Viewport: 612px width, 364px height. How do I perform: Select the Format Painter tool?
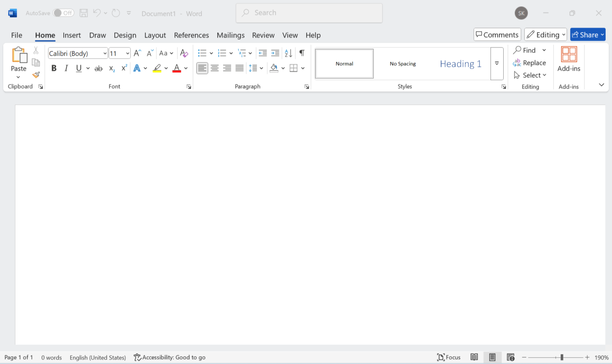(x=36, y=75)
